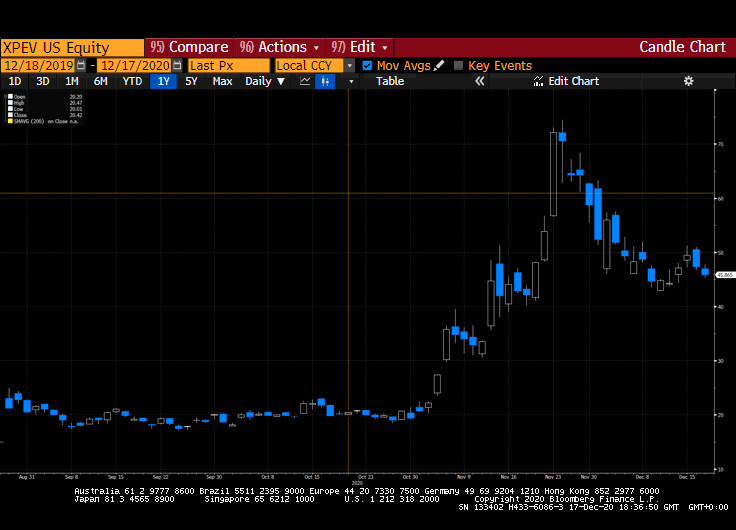Open the Daily periodicity dropdown
736x530 pixels.
point(265,81)
